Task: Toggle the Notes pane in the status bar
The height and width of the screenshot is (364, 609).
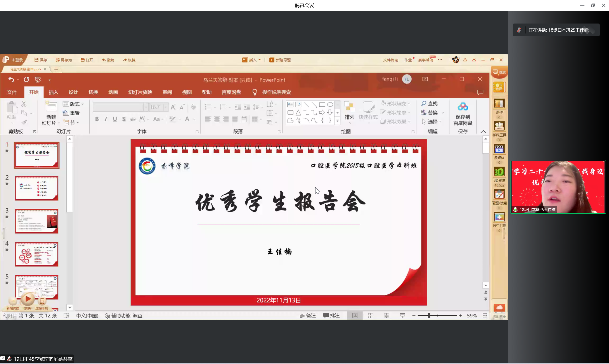Action: coord(308,316)
